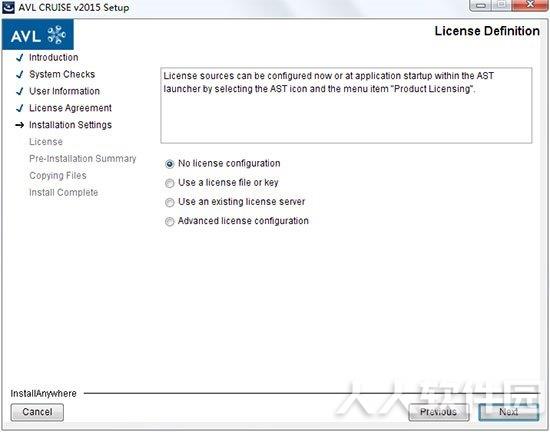Click the checkmark beside System Checks
This screenshot has width=550, height=432.
pos(20,74)
